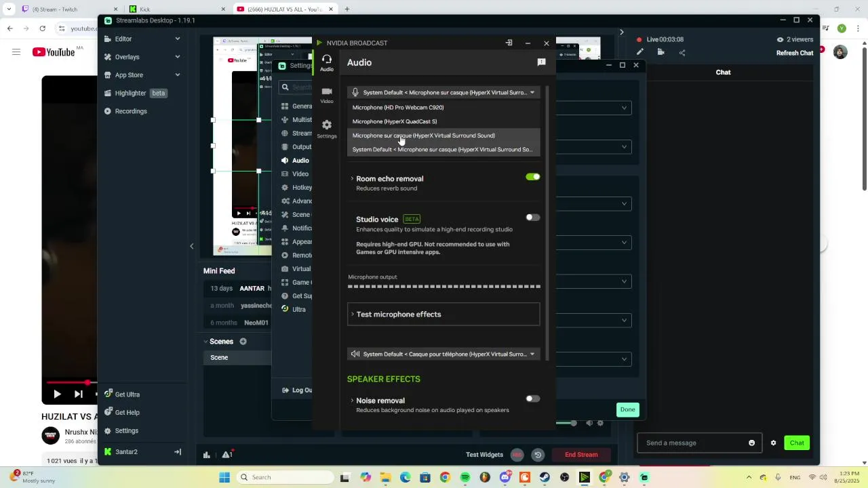The image size is (868, 488).
Task: Open the Video tab in NVIDIA Broadcast sidebar
Action: (x=326, y=96)
